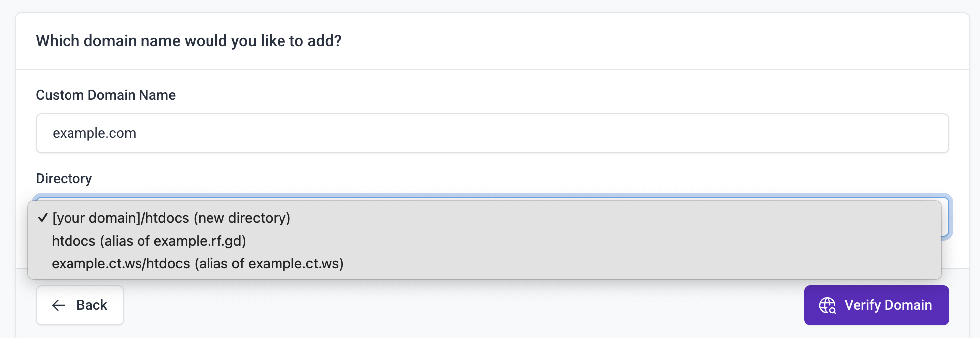980x338 pixels.
Task: Pick example.ct.ws/htdocs alias option
Action: [198, 263]
